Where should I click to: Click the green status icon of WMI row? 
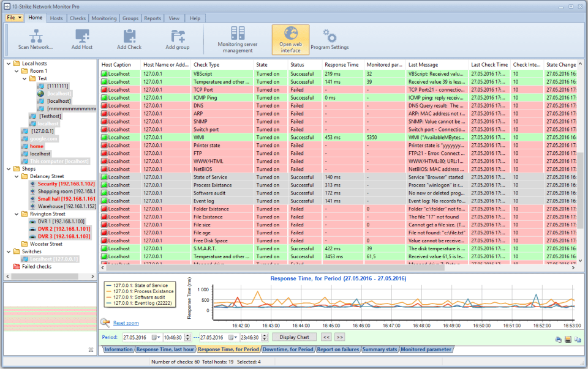click(x=104, y=138)
